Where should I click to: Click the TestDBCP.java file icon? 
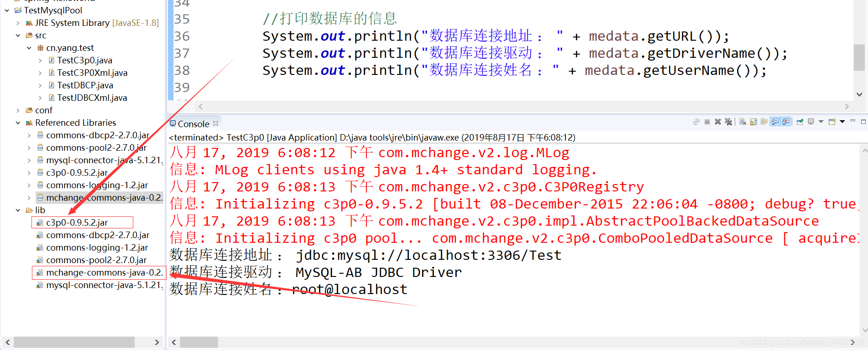click(52, 85)
